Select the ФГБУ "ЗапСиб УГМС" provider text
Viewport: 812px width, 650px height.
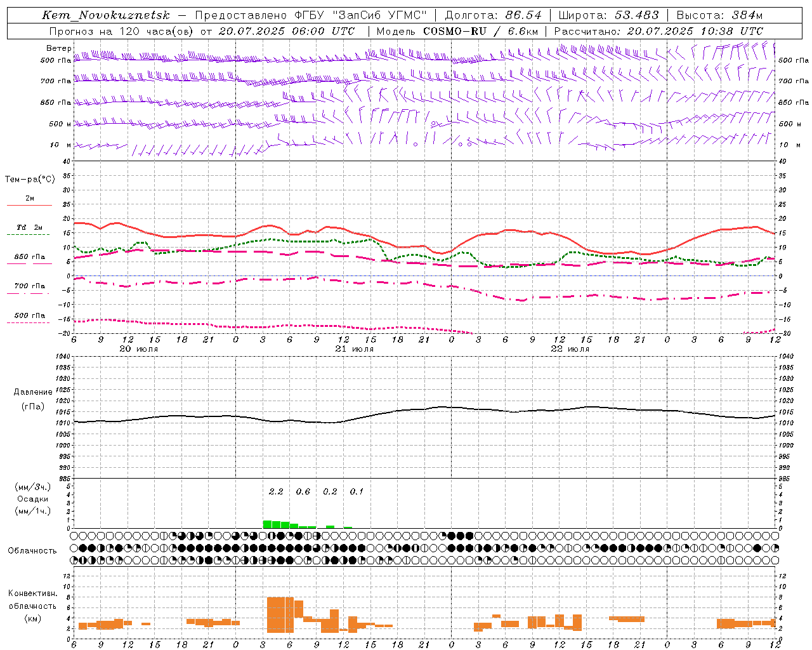[x=361, y=15]
